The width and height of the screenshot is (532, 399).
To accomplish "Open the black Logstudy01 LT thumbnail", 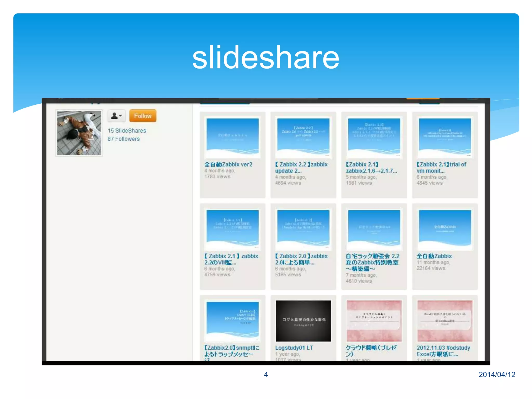I will pyautogui.click(x=303, y=321).
